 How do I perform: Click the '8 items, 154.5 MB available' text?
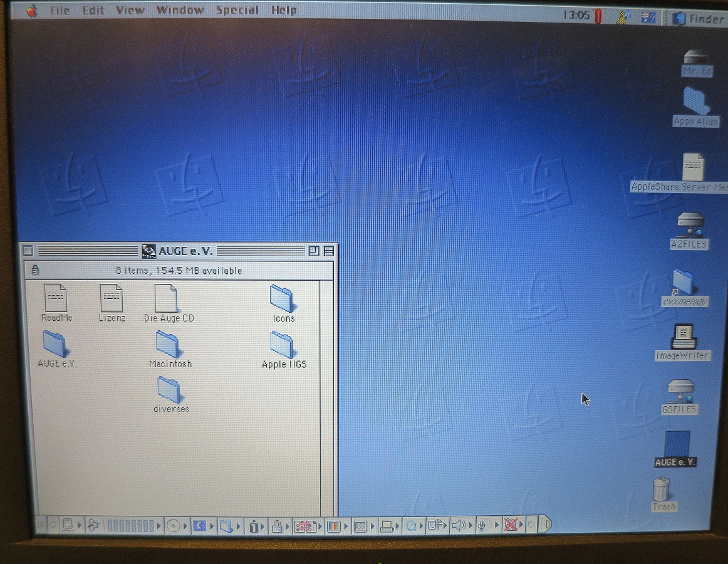179,271
